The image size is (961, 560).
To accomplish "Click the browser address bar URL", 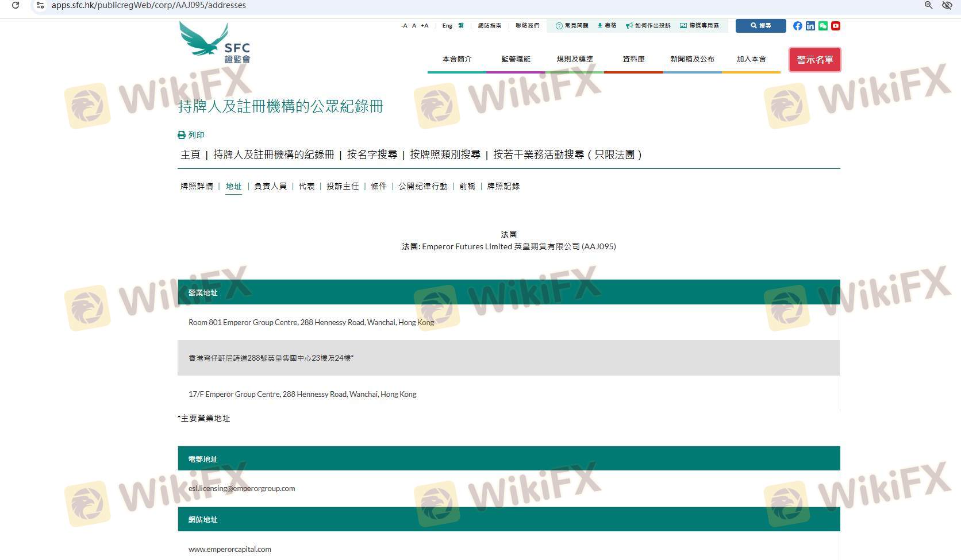I will (149, 5).
